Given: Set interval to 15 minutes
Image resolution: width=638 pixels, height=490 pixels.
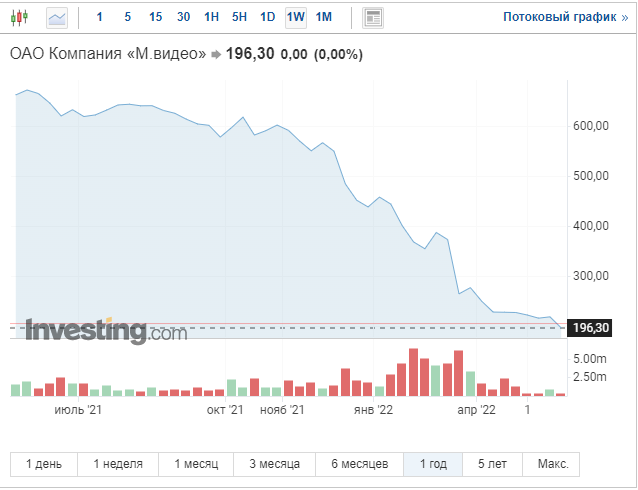Looking at the screenshot, I should point(155,17).
